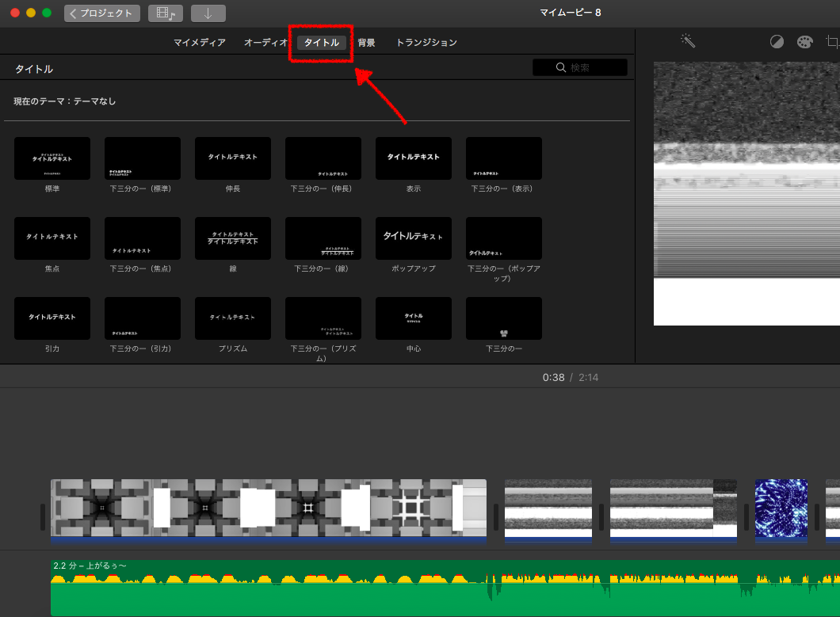
Task: Pick 下三分の一（表示） title thumbnail
Action: coord(503,158)
